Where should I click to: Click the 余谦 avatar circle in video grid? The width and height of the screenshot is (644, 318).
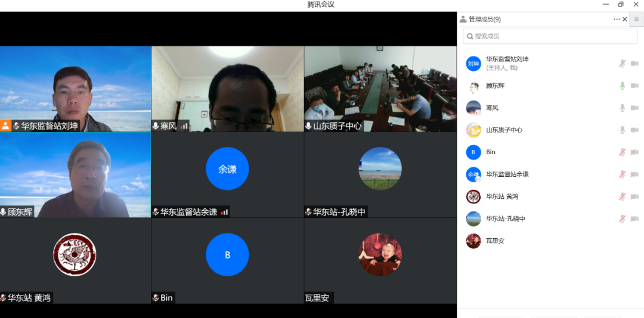(x=228, y=169)
